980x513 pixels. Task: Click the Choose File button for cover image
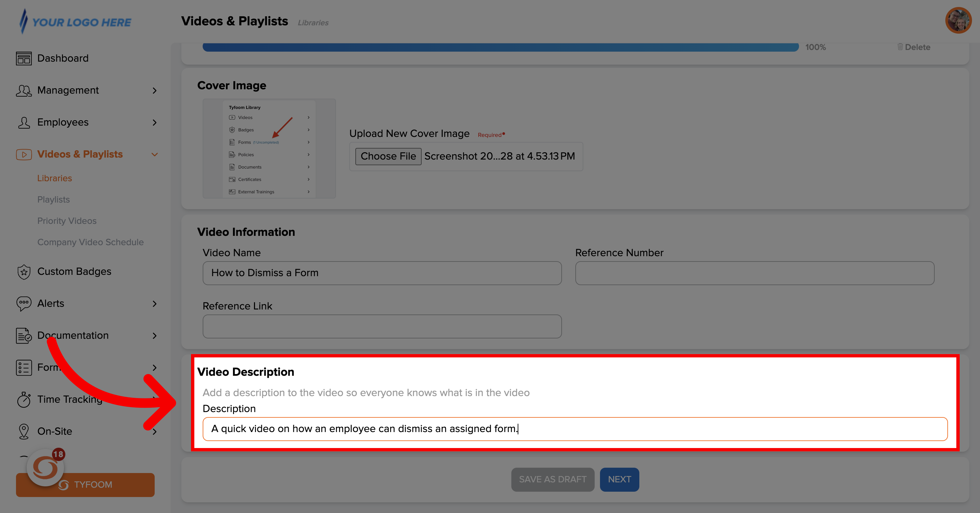[388, 156]
